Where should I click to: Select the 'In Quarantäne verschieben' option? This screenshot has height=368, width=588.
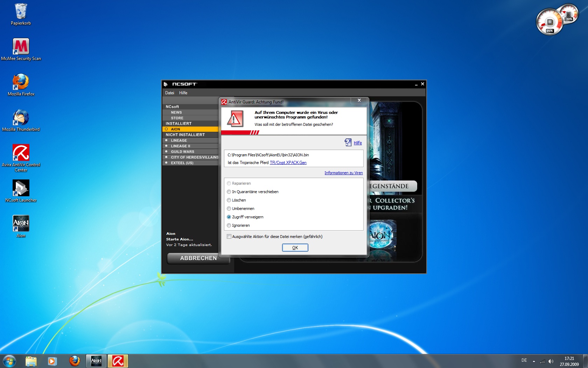click(x=229, y=192)
